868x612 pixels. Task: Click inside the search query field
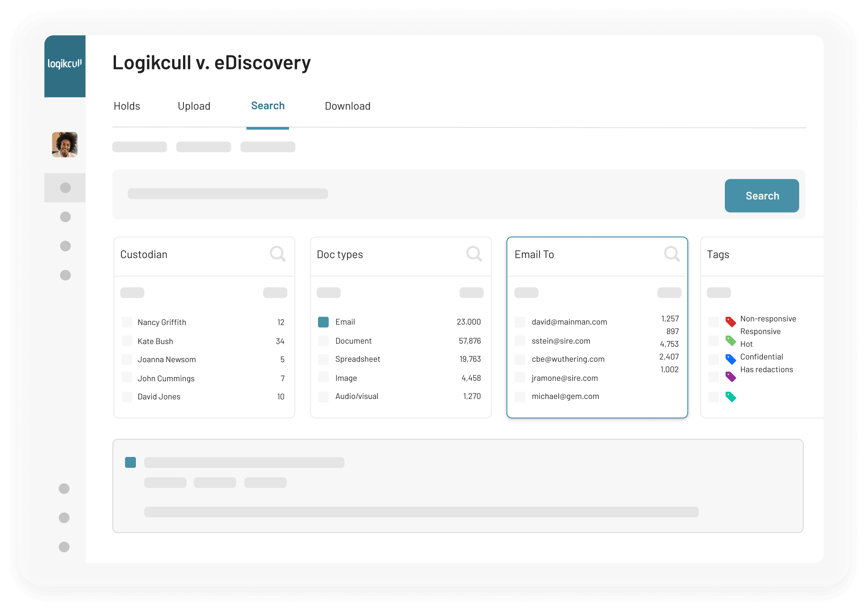click(x=228, y=194)
